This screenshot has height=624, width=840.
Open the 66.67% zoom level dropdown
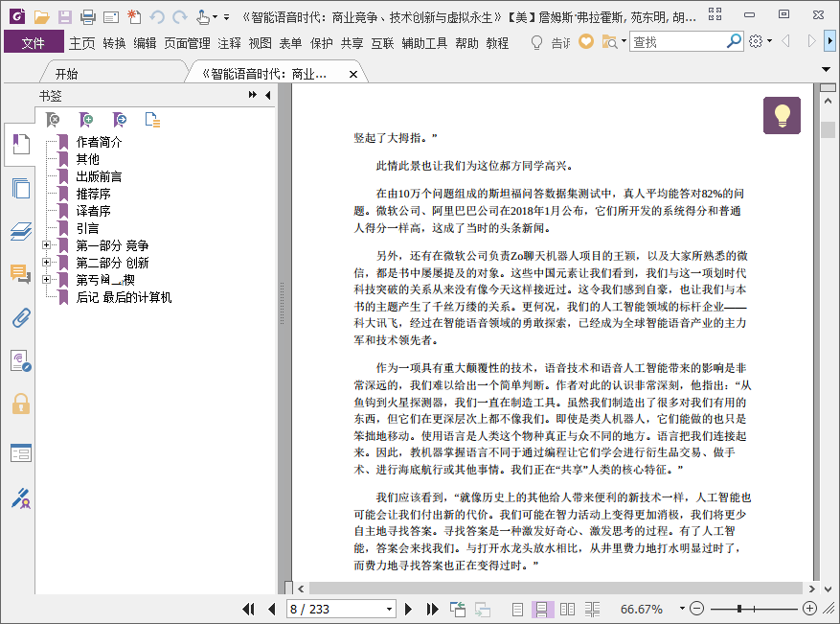[x=682, y=609]
